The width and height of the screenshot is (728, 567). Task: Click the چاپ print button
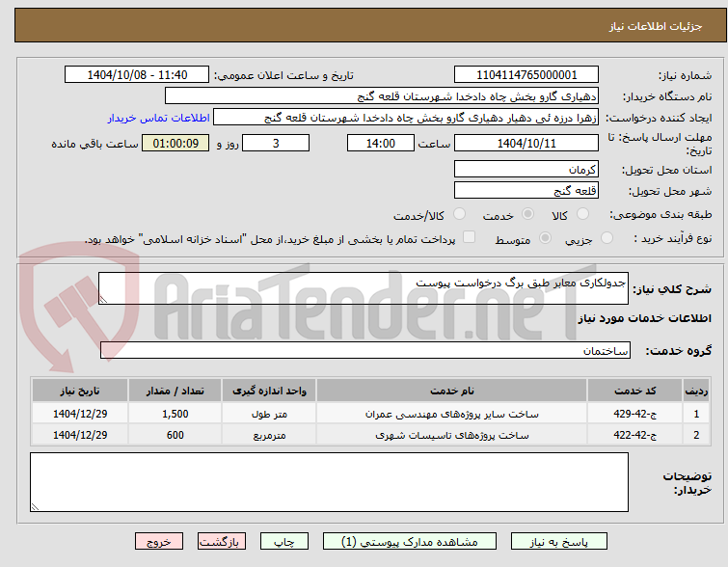tap(284, 542)
